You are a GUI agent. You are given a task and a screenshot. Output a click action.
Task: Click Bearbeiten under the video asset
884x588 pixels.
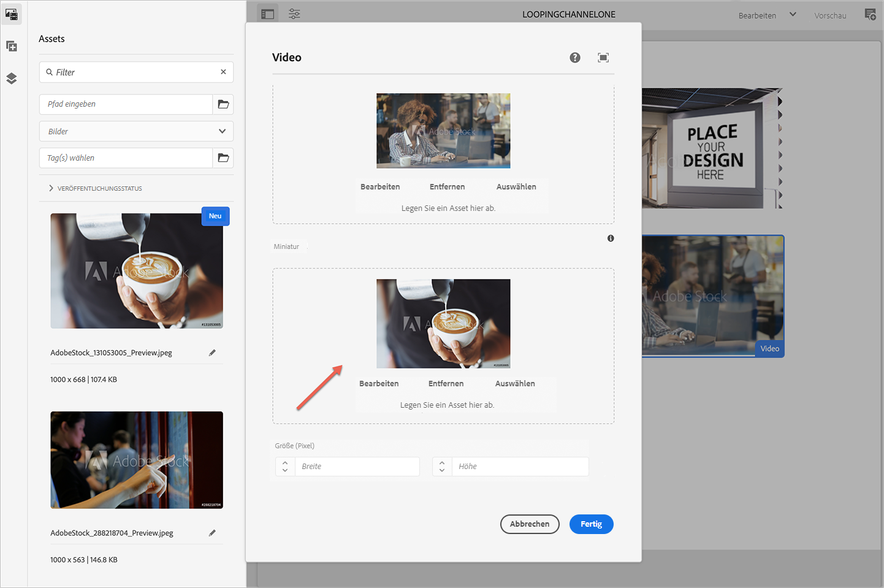380,187
